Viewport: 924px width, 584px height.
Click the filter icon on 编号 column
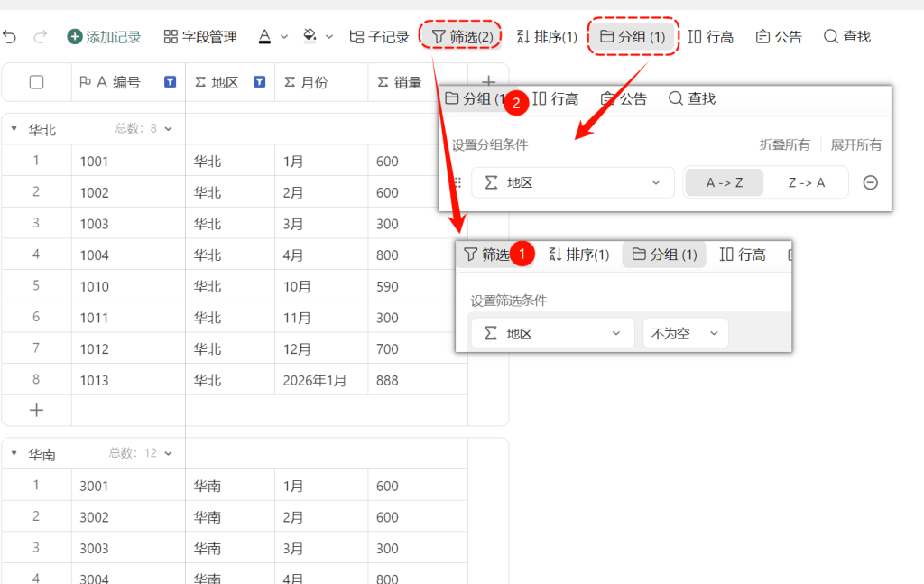[x=170, y=82]
